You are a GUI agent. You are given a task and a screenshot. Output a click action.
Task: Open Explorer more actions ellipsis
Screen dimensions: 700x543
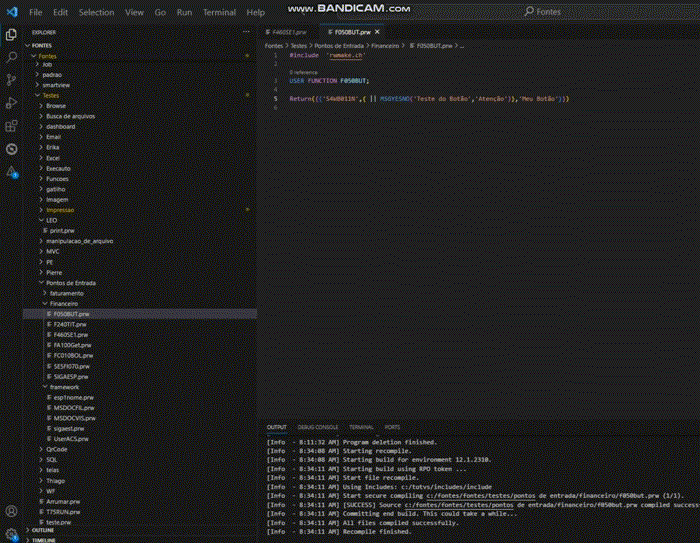[x=246, y=32]
